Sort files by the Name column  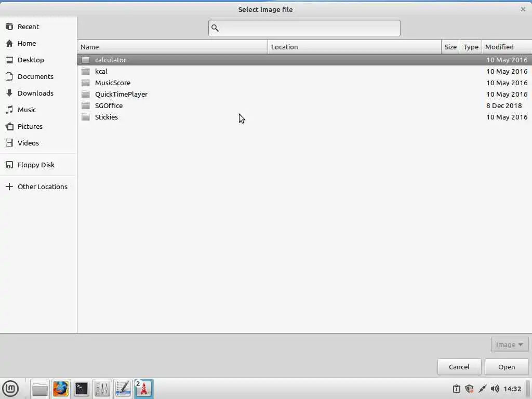172,47
